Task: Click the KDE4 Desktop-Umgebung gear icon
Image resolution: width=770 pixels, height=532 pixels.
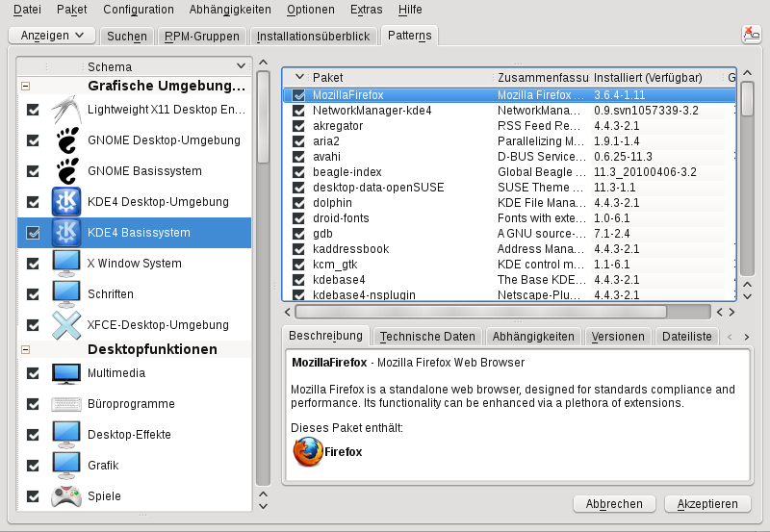Action: pos(66,202)
